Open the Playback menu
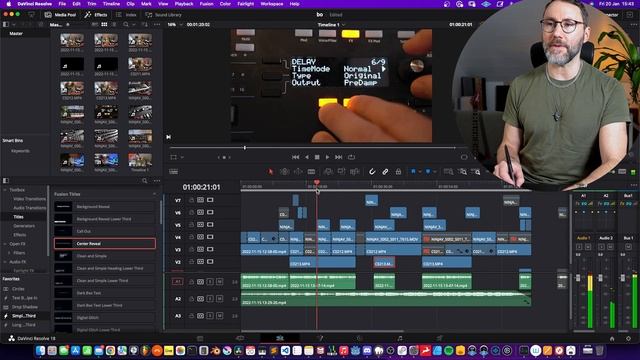The width and height of the screenshot is (640, 360). click(184, 4)
